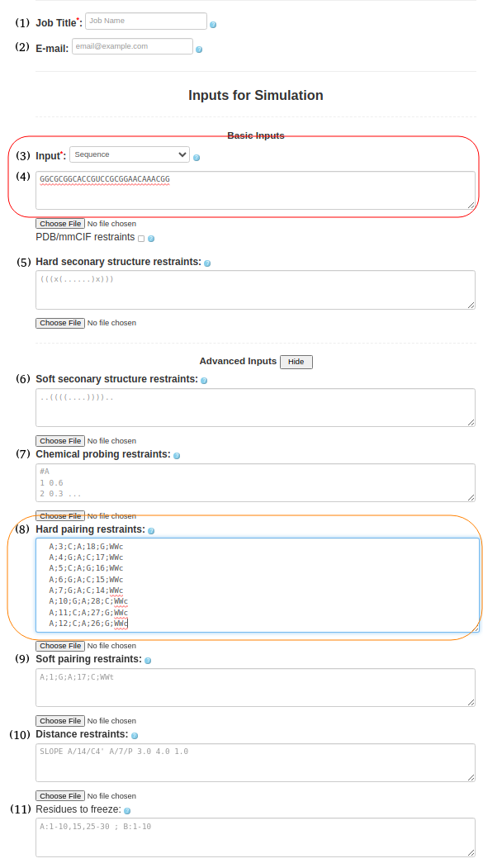Click help icon for Hard pairing restraints
This screenshot has width=483, height=868.
pyautogui.click(x=152, y=531)
